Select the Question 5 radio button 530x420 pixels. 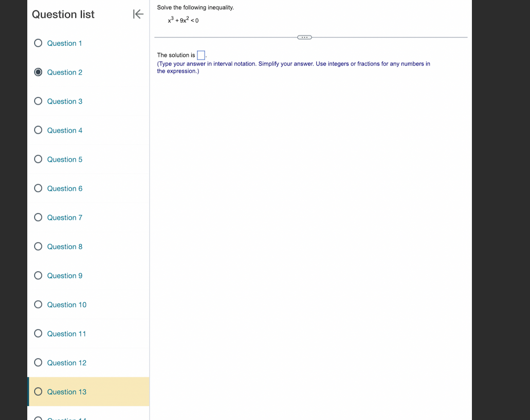[38, 159]
